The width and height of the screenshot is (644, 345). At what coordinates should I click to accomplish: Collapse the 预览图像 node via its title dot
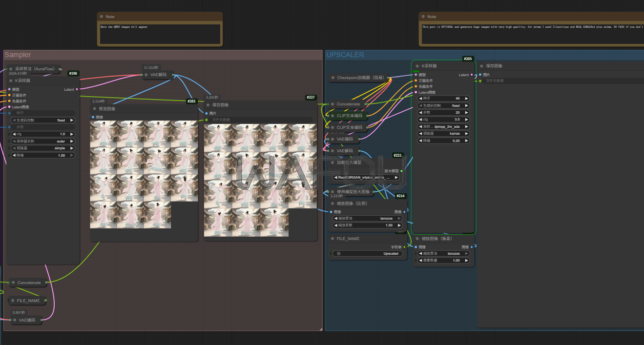95,109
